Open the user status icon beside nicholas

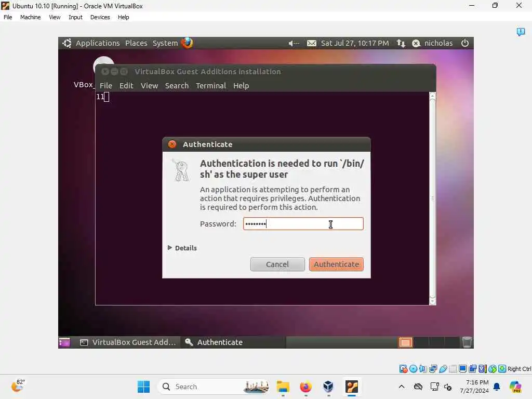416,43
